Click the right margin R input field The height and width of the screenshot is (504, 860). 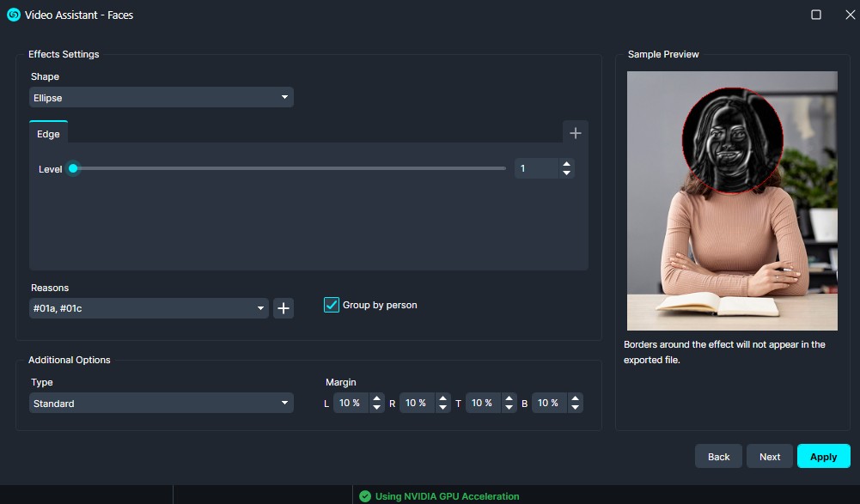coord(417,403)
